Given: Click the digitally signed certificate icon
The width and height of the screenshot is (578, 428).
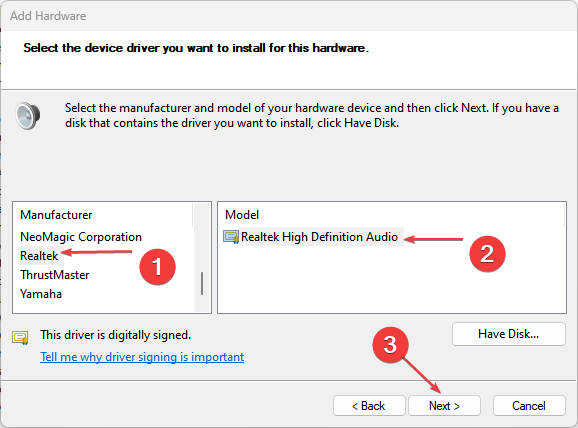Looking at the screenshot, I should click(x=20, y=337).
